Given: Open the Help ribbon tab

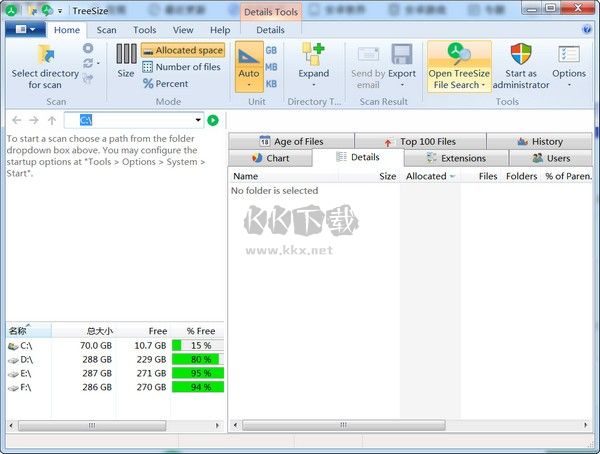Looking at the screenshot, I should 220,30.
